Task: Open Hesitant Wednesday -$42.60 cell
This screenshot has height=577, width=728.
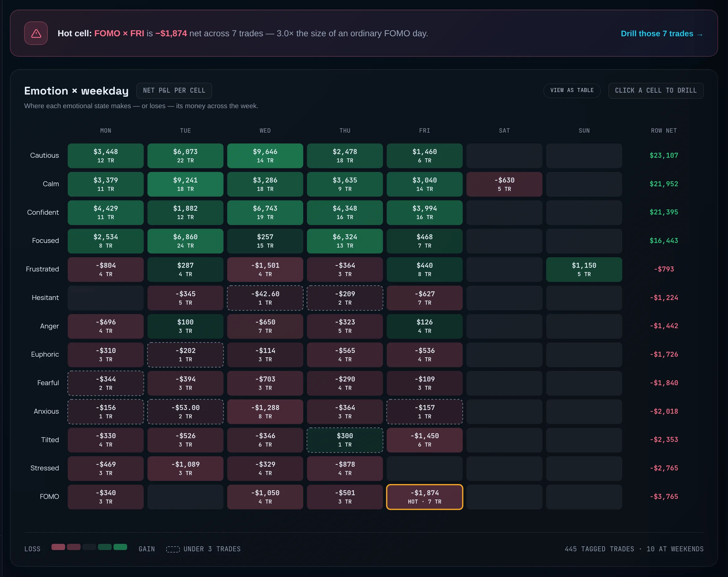Action: pos(265,298)
